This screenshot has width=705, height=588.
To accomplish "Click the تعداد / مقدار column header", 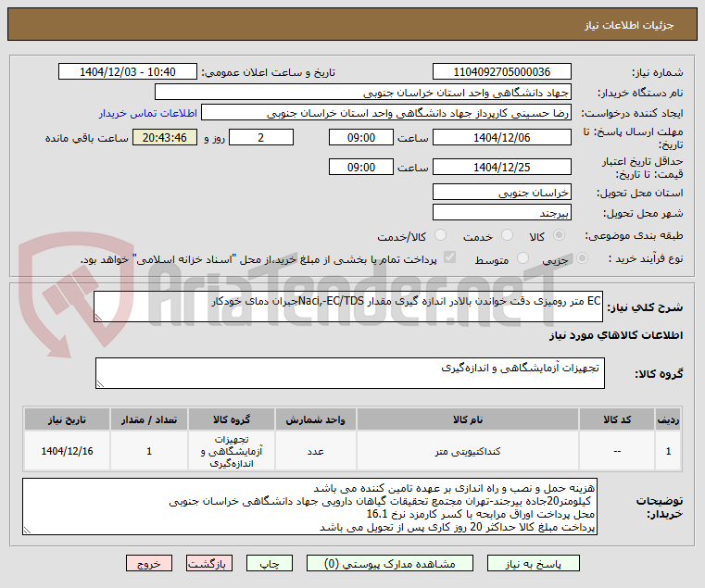I will 149,419.
